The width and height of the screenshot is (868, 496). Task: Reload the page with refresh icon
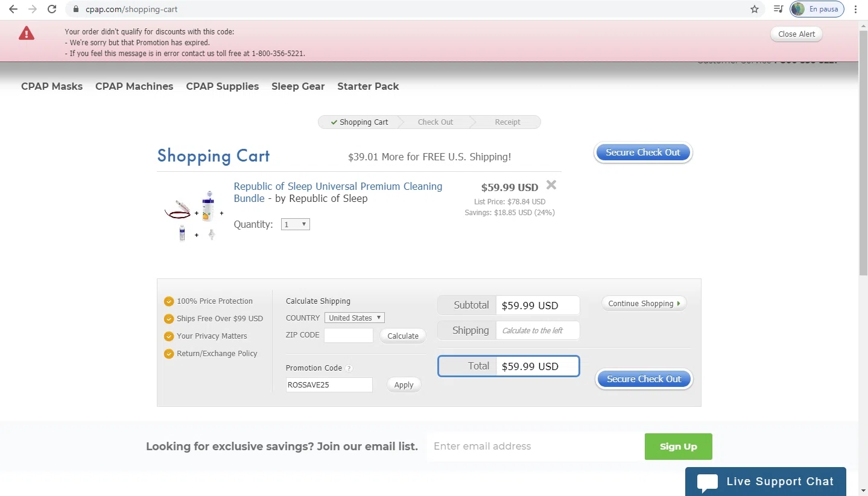point(52,9)
